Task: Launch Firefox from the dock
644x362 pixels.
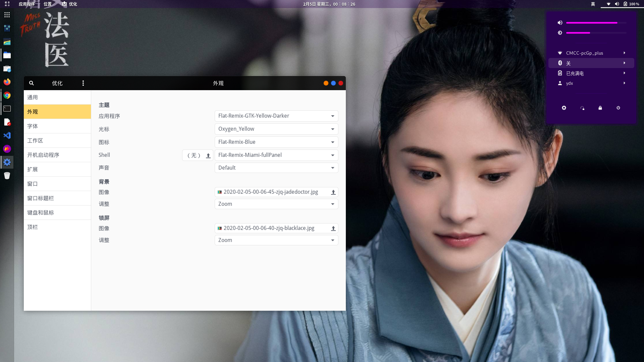Action: coord(7,82)
